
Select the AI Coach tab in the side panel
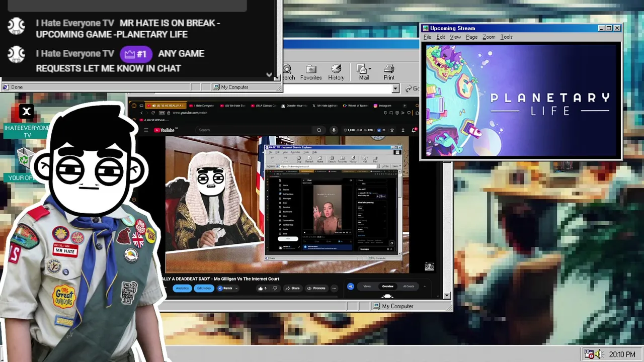coord(409,287)
